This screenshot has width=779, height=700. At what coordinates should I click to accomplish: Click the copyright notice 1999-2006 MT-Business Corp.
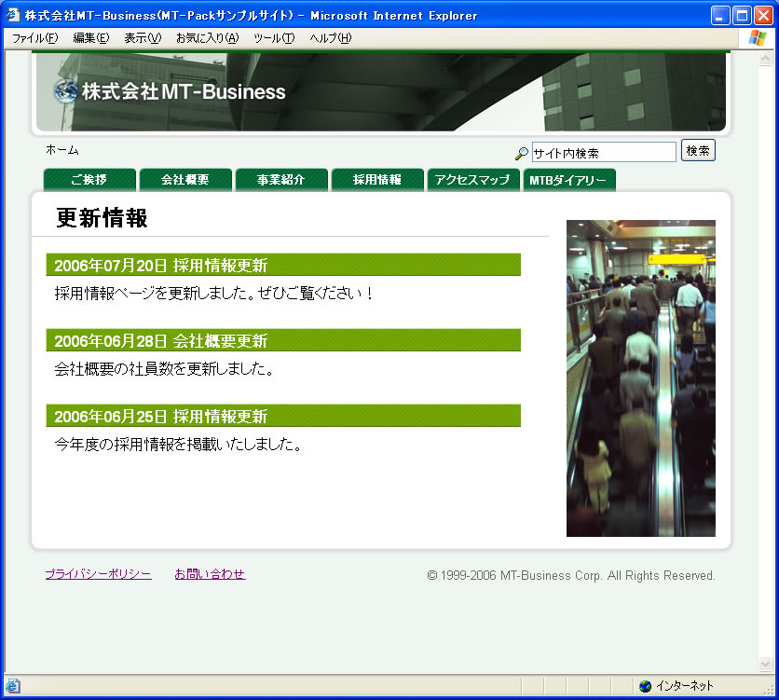571,575
